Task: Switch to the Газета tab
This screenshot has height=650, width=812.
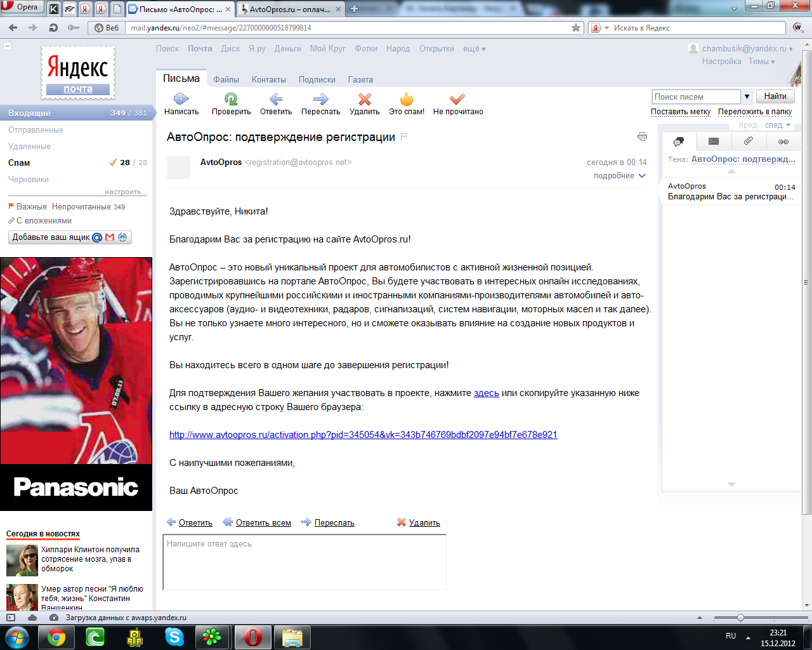Action: point(360,80)
